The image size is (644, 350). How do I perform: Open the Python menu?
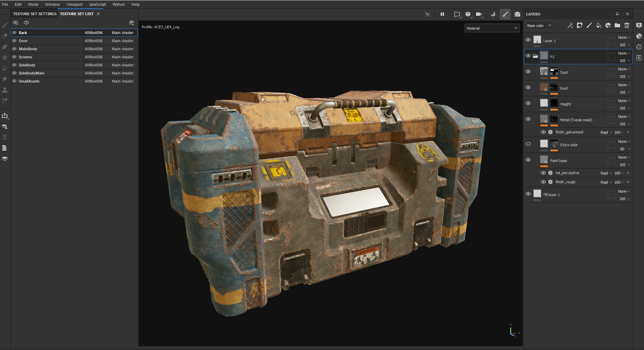pos(119,4)
